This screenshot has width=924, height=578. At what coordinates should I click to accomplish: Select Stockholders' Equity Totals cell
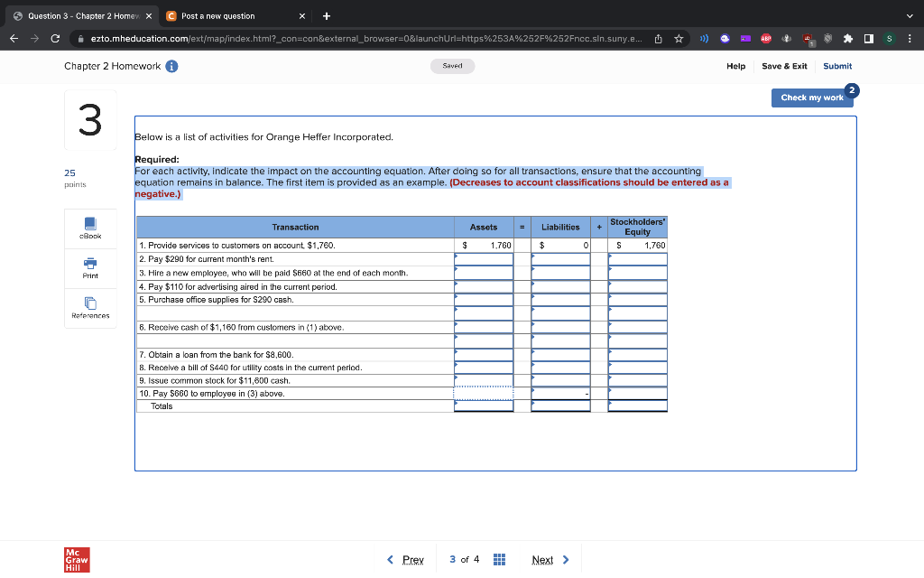[x=638, y=406]
